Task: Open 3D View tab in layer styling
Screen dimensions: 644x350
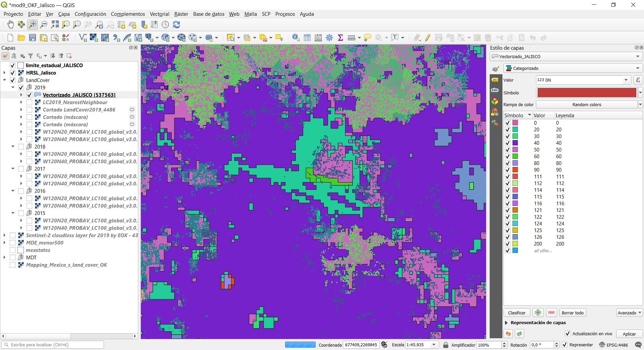Action: coord(495,101)
